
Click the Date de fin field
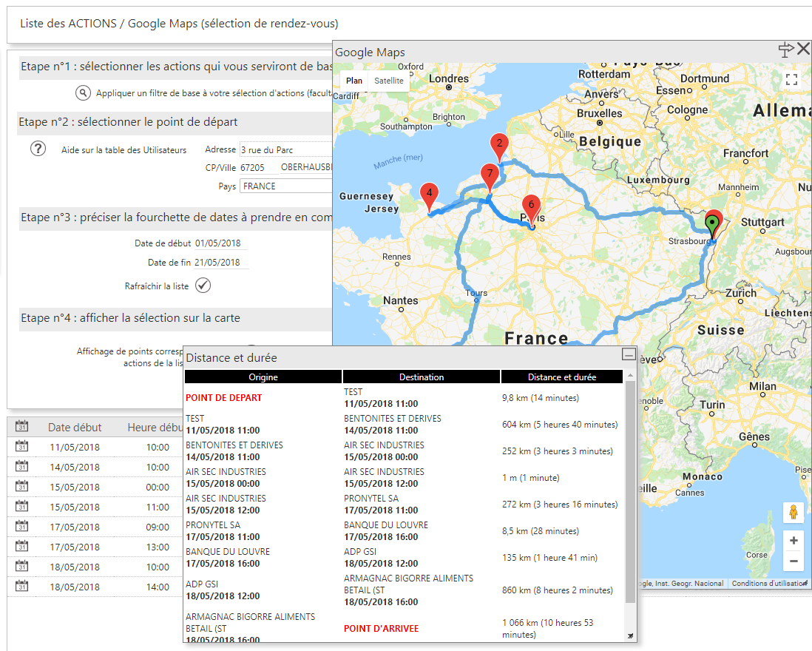[x=220, y=262]
